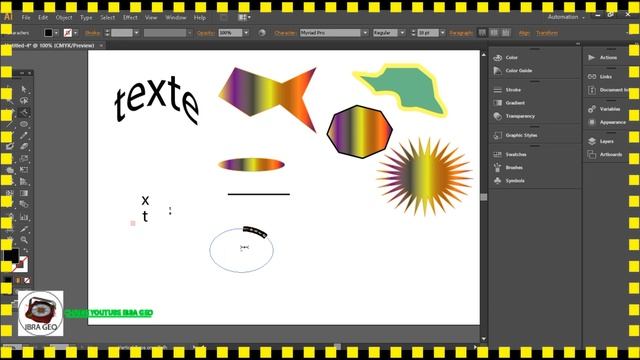Open the Myriad Pro font family dropdown
This screenshot has width=640, height=360.
click(365, 33)
